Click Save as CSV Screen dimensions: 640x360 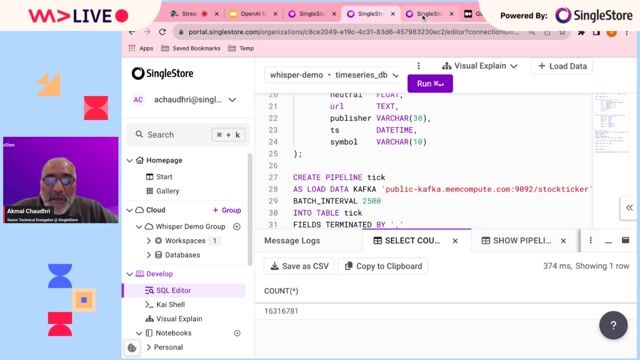coord(300,267)
